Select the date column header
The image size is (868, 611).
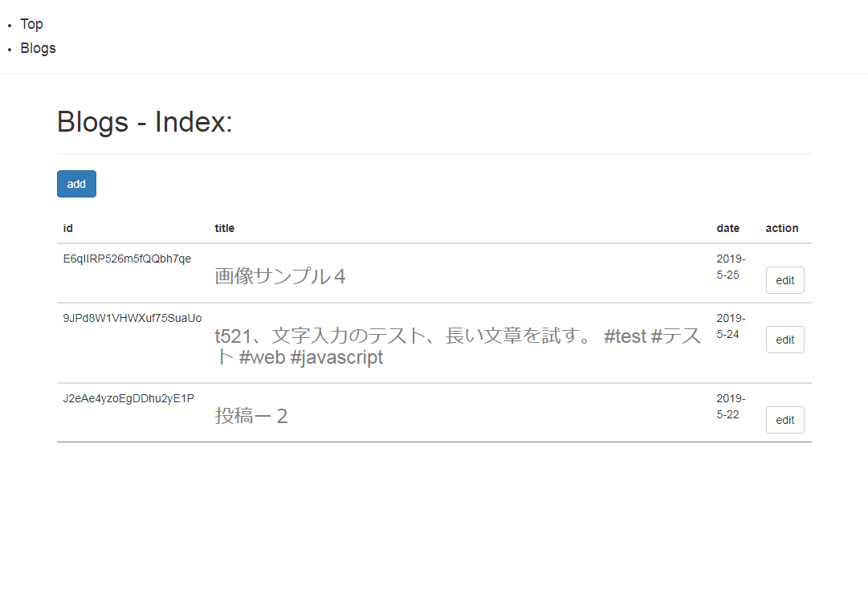[x=727, y=228]
